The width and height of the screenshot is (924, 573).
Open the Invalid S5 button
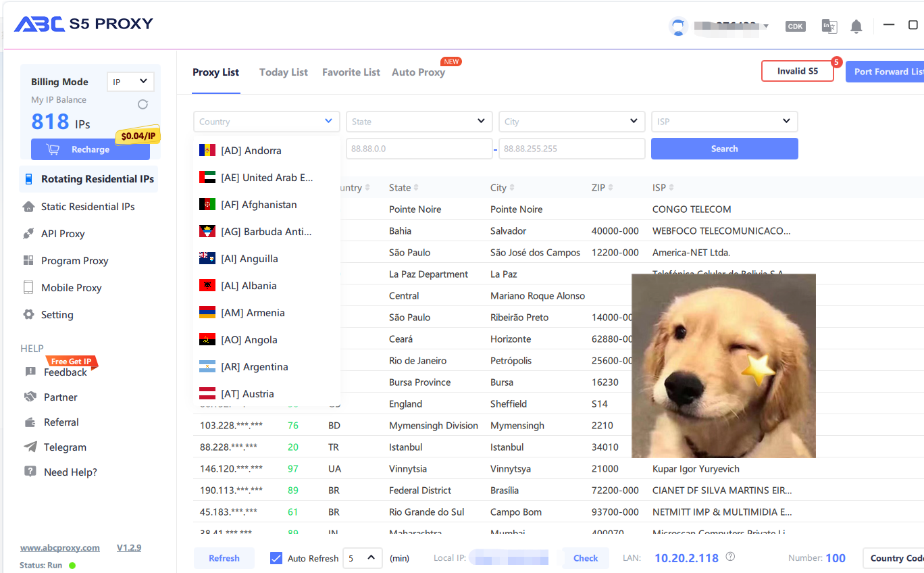pos(798,71)
